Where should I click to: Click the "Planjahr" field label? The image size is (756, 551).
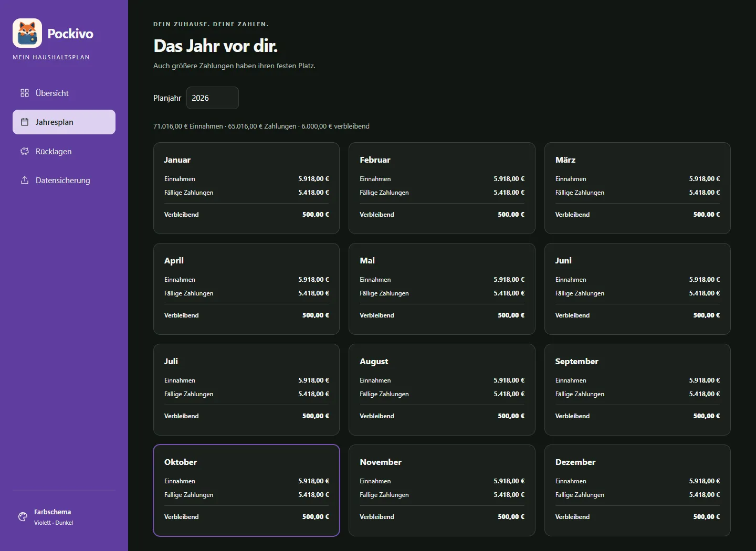click(167, 98)
